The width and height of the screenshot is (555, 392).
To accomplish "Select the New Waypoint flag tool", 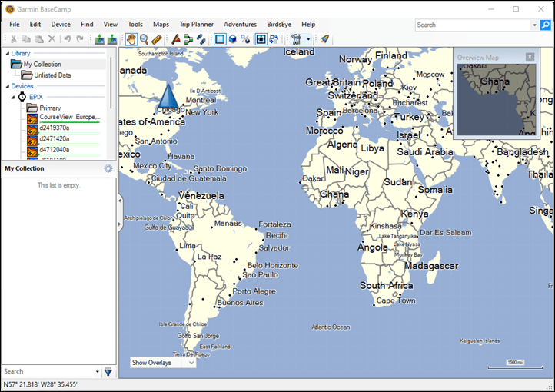I will [176, 39].
